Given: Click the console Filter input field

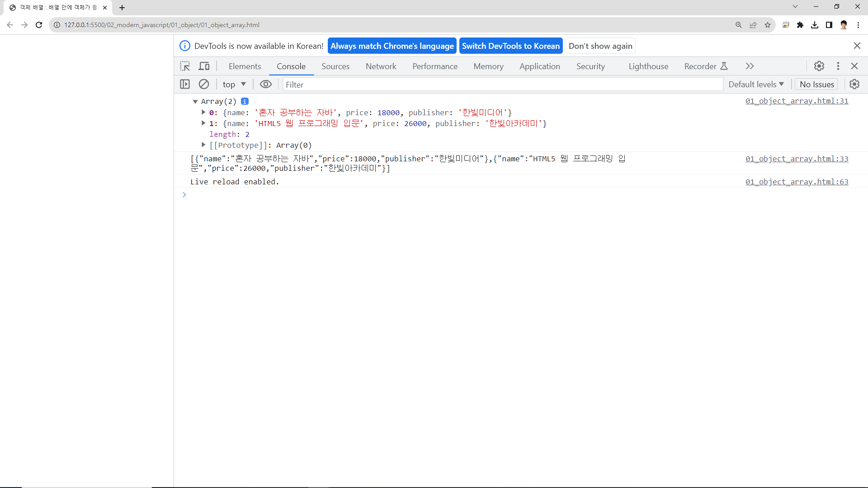Looking at the screenshot, I should click(502, 84).
